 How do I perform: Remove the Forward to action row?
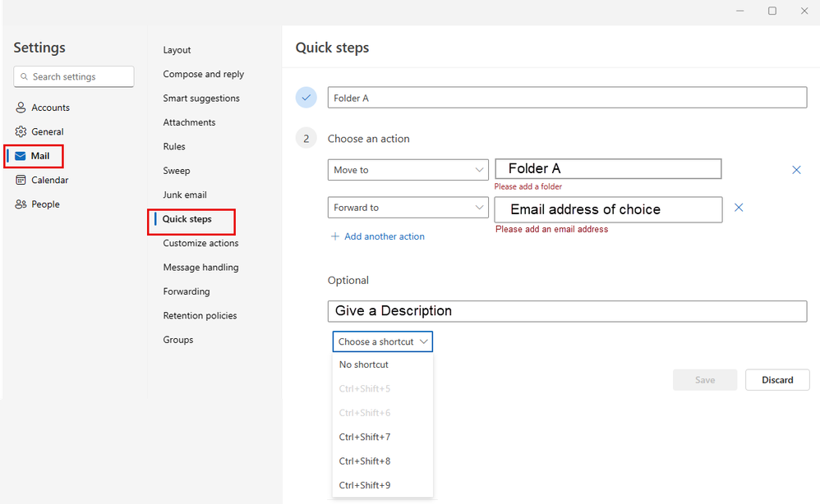(x=738, y=208)
